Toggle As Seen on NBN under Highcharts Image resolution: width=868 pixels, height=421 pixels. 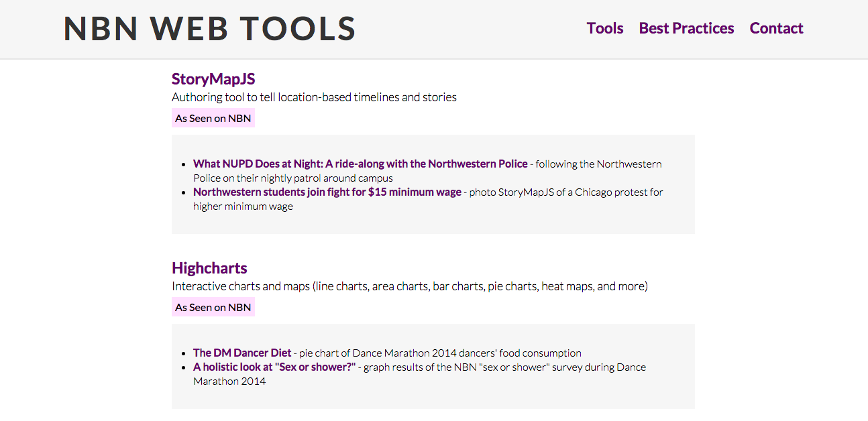(213, 308)
